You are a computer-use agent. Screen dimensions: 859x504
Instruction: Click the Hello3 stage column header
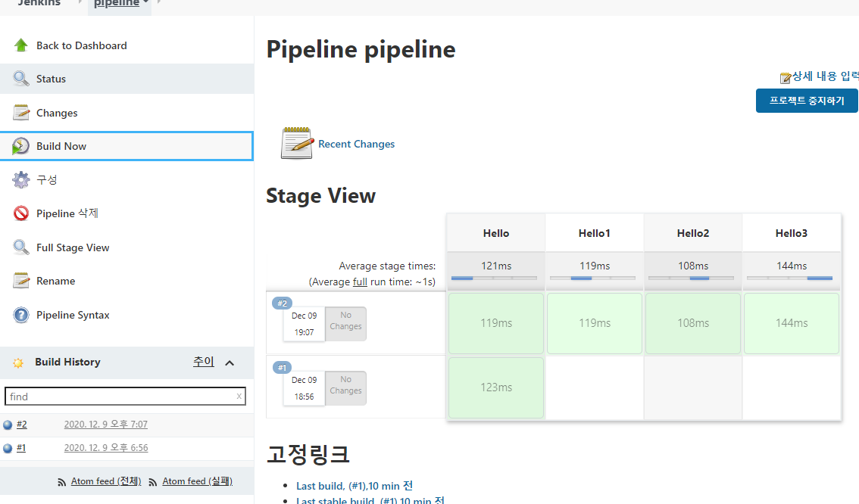(x=792, y=233)
